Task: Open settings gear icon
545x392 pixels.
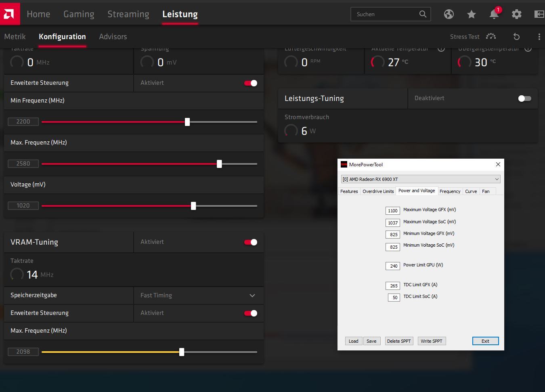Action: point(516,14)
